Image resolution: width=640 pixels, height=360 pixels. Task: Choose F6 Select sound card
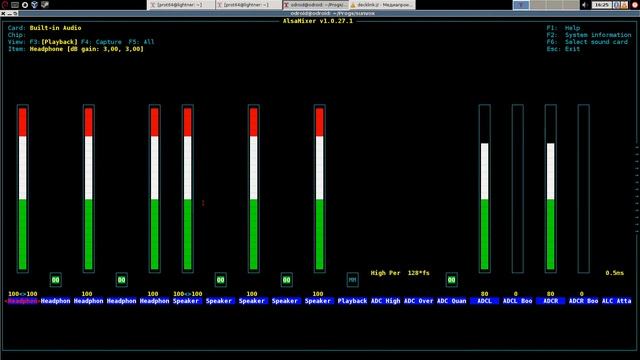pos(587,42)
